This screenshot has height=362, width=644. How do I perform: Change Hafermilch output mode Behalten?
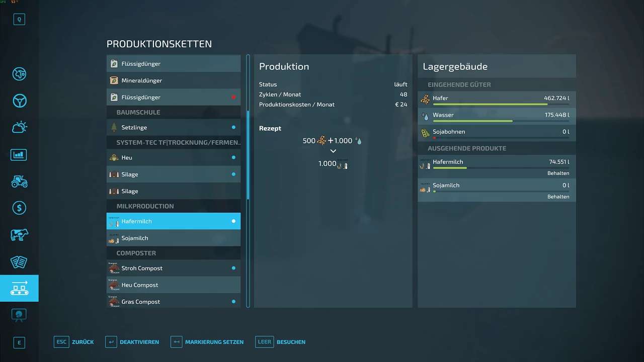(558, 173)
